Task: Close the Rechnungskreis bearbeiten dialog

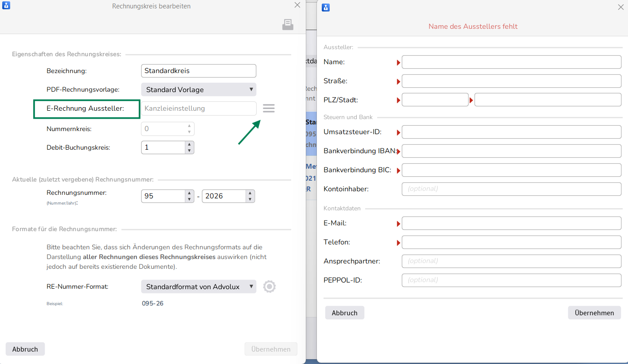Action: click(x=297, y=5)
